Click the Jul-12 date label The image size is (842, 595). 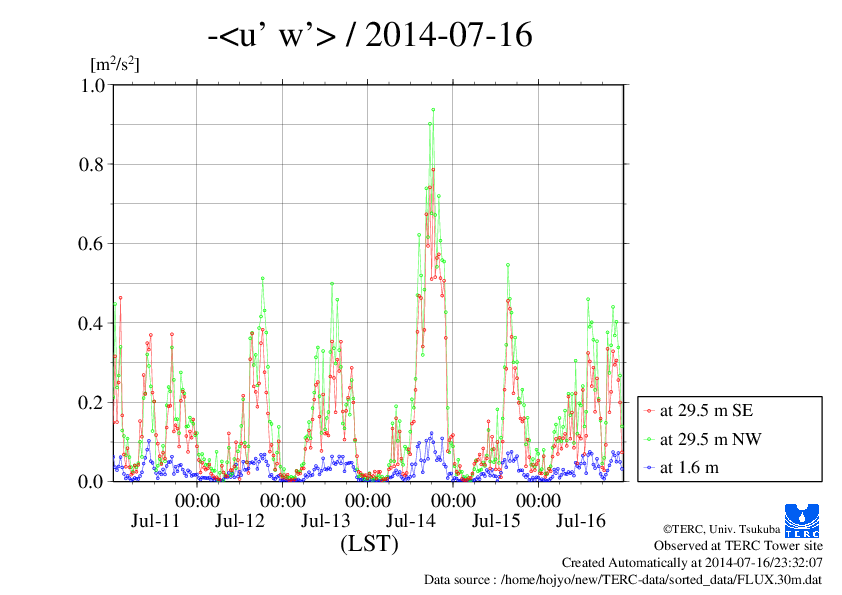[240, 520]
